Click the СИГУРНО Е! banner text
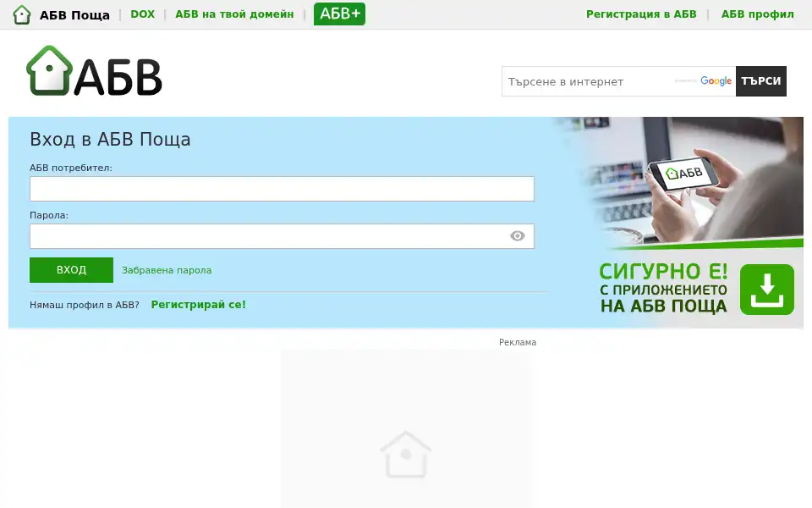The width and height of the screenshot is (812, 508). click(663, 271)
